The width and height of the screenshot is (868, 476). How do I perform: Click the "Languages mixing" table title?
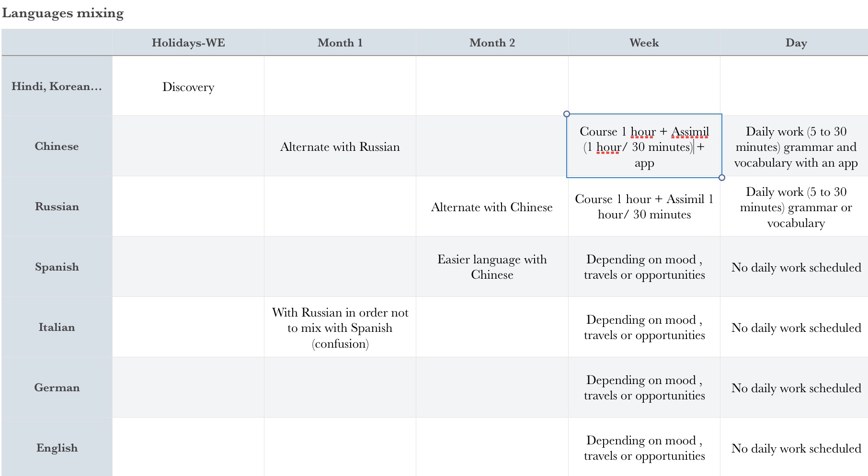[63, 13]
